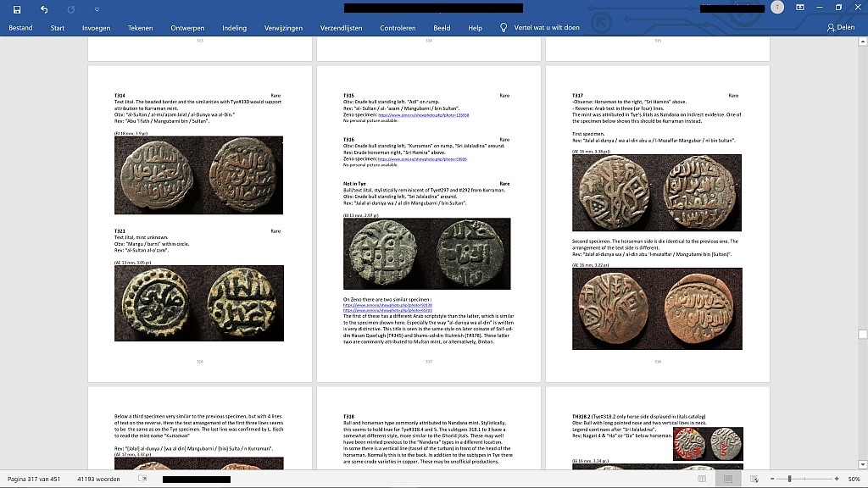This screenshot has width=868, height=488.
Task: Select the T314 coin photo
Action: [198, 175]
